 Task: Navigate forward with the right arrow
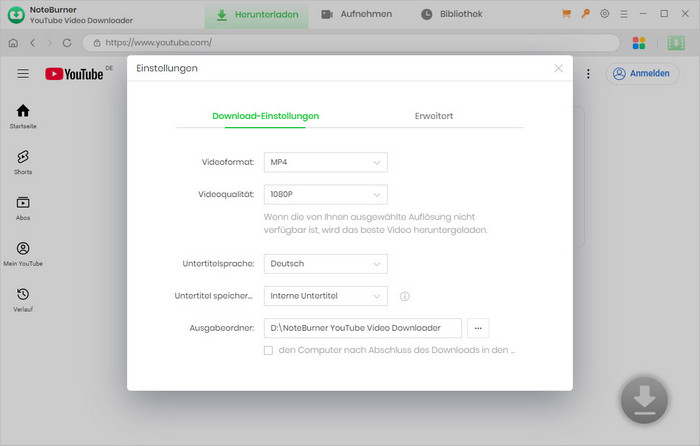(50, 43)
